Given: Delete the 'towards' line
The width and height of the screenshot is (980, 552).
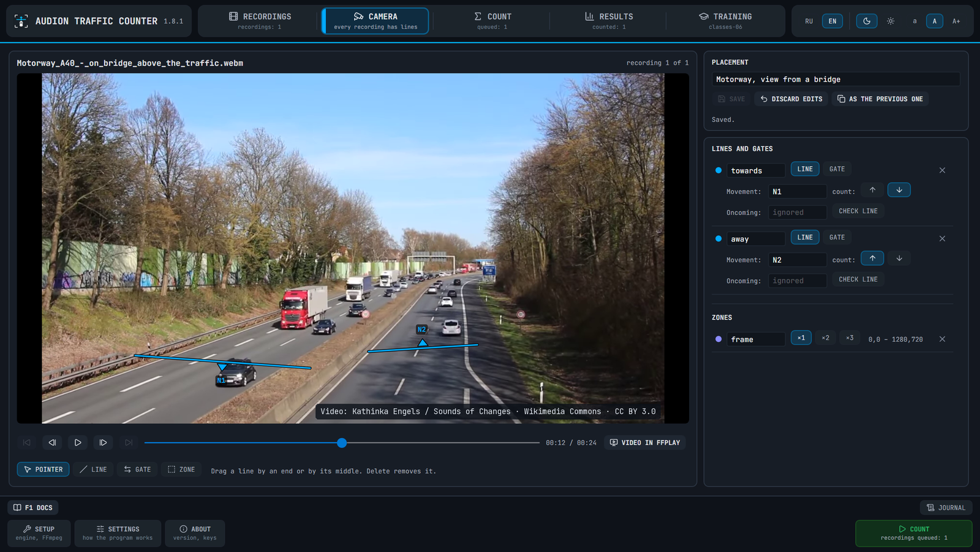Looking at the screenshot, I should click(942, 170).
